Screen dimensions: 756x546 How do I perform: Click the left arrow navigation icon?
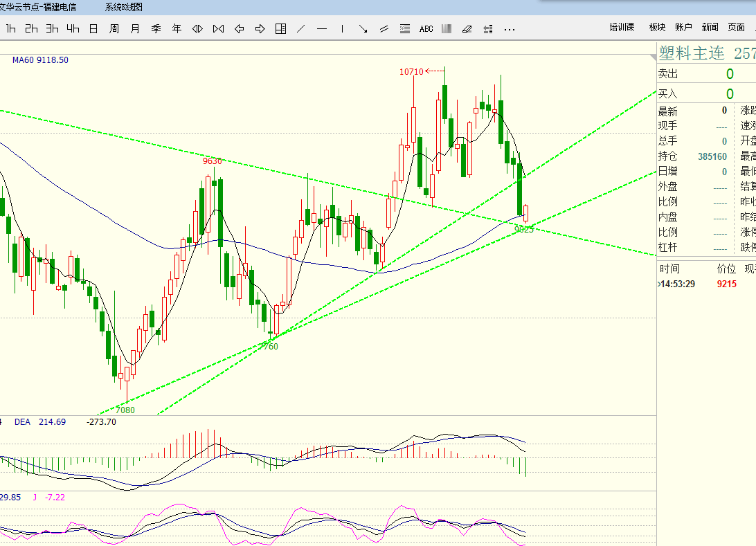click(239, 29)
